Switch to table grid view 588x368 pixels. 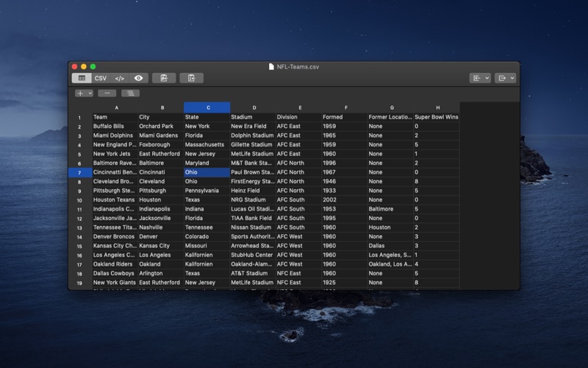pyautogui.click(x=82, y=78)
